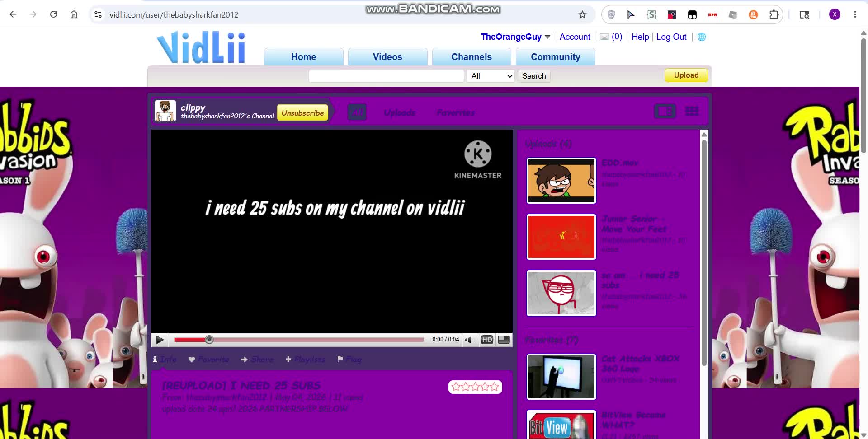Add this video to Favorites with heart

coord(209,360)
